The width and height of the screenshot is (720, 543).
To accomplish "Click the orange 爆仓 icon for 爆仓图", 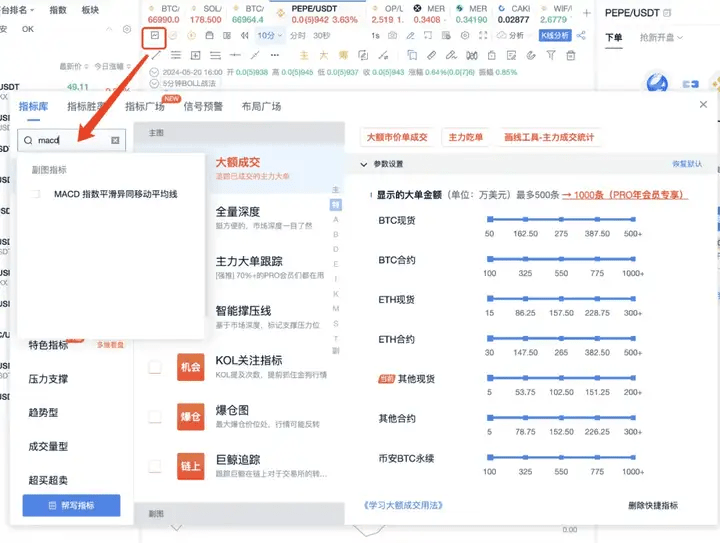I will point(190,417).
